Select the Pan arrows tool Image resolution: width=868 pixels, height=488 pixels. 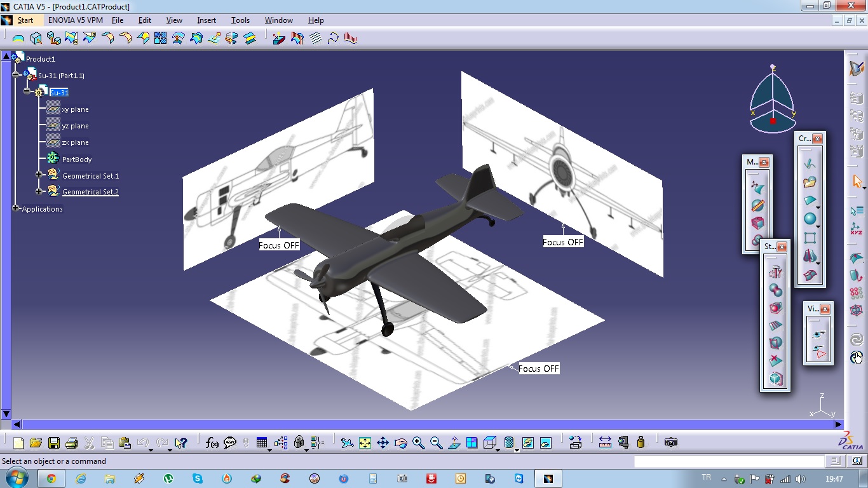[383, 443]
